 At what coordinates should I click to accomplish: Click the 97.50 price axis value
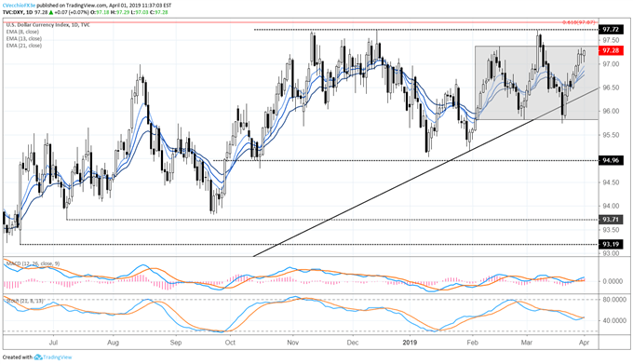(x=611, y=40)
